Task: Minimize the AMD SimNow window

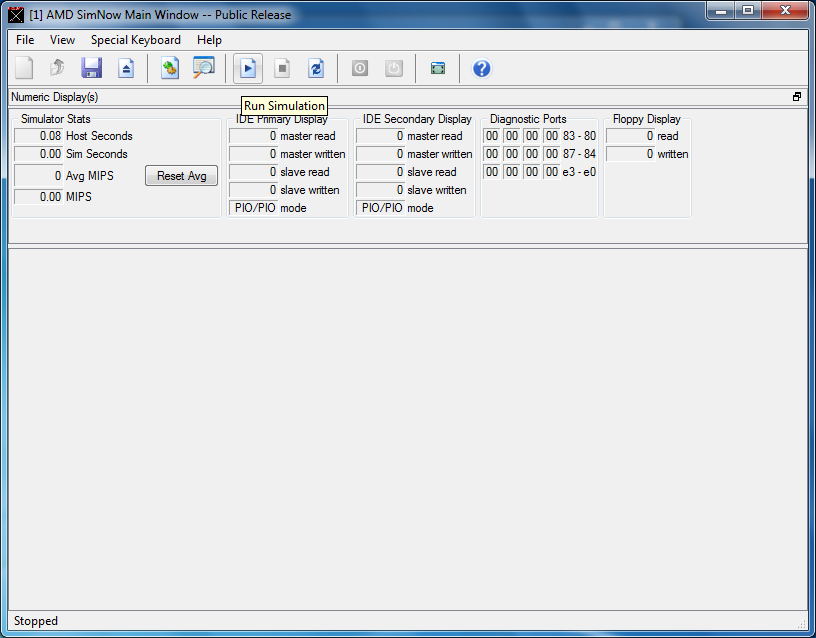Action: pyautogui.click(x=721, y=10)
